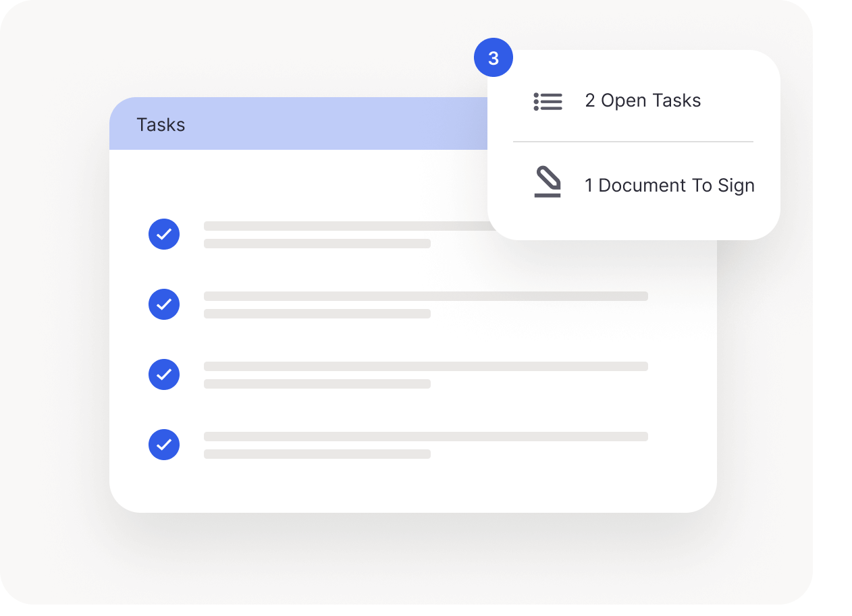Click the third task's short subtitle line
Screen dimensions: 852x616
[317, 384]
